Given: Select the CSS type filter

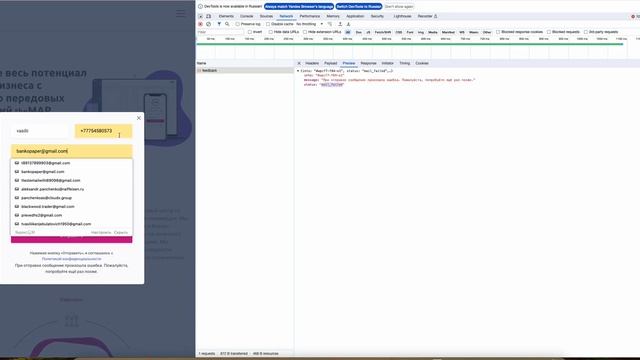Looking at the screenshot, I should 399,32.
